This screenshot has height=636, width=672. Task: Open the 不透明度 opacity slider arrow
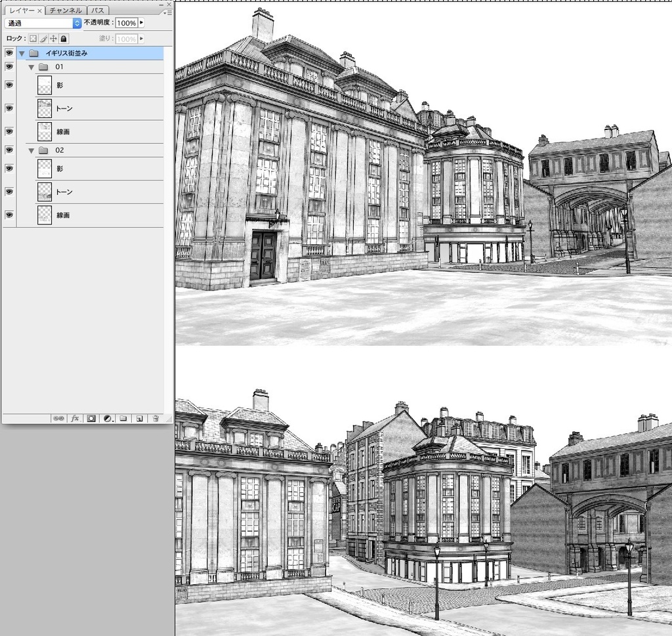(142, 23)
